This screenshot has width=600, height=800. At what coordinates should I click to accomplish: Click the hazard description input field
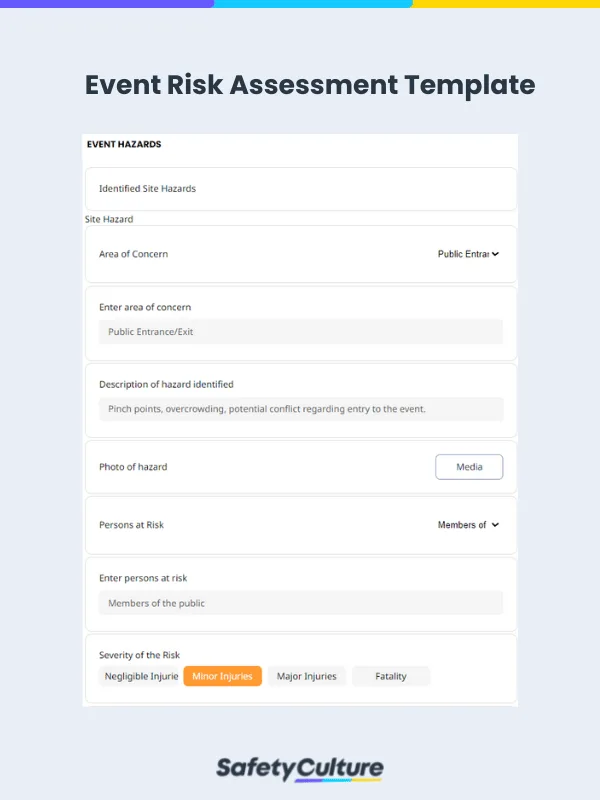point(300,409)
